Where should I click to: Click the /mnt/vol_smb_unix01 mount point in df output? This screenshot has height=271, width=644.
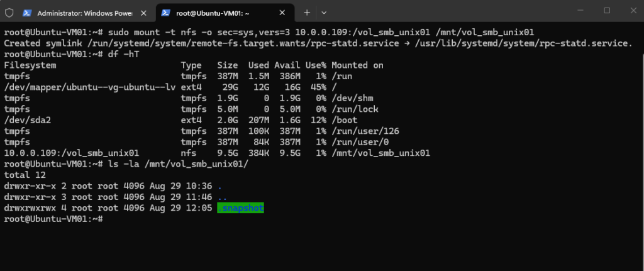point(380,153)
